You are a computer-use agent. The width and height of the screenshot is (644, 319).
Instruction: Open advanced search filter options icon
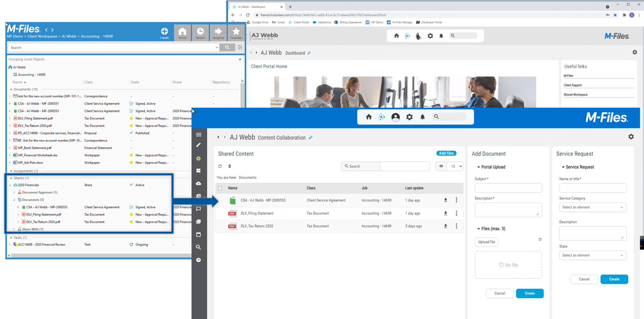point(240,47)
